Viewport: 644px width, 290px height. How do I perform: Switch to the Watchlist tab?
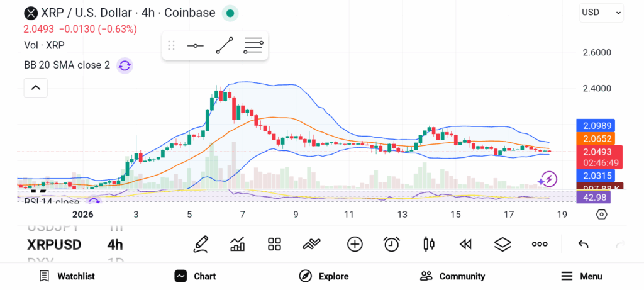tap(67, 276)
